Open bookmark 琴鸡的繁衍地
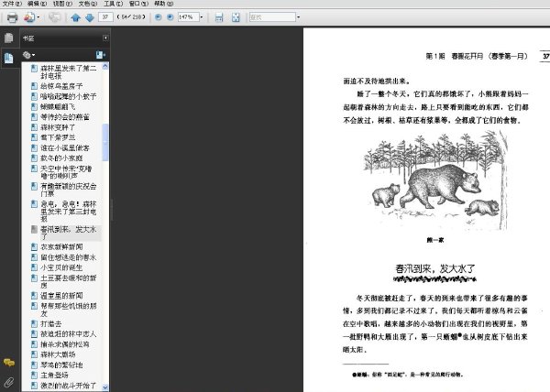Viewport: 550px width, 392px height. tap(61, 365)
